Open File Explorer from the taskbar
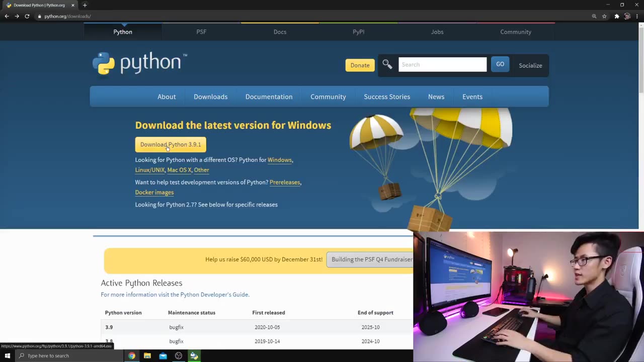This screenshot has height=362, width=644. 147,356
